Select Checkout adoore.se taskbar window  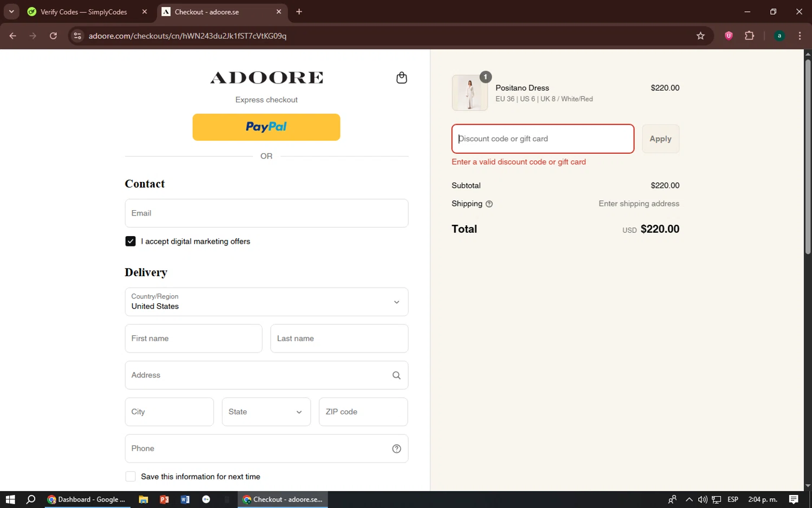point(283,499)
